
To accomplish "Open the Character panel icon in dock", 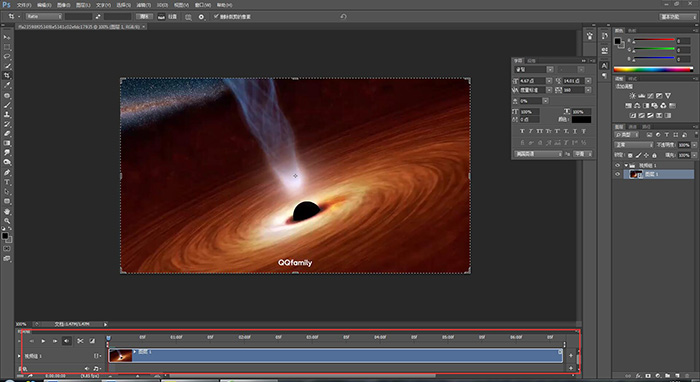I will pyautogui.click(x=604, y=66).
